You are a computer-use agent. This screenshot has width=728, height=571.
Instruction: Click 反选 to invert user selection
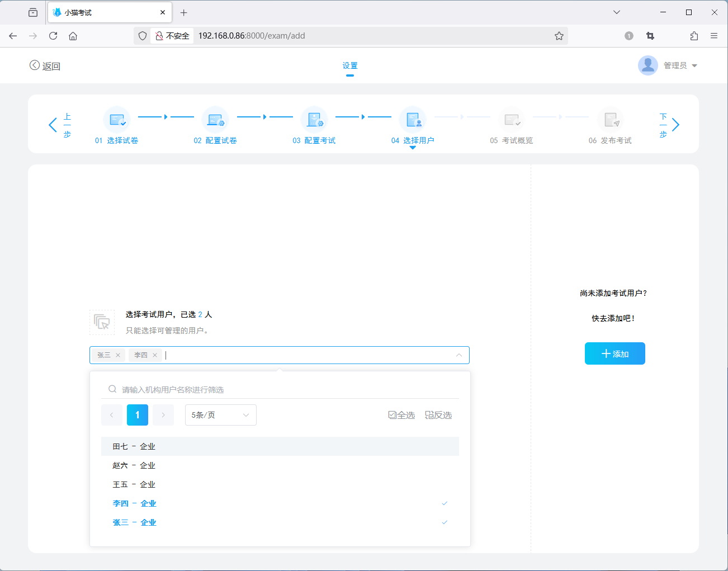(x=438, y=415)
